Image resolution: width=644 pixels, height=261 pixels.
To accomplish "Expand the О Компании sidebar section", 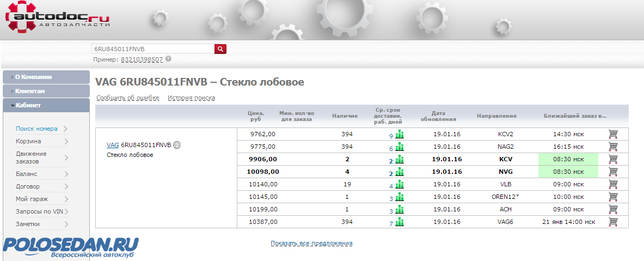I will pyautogui.click(x=46, y=77).
